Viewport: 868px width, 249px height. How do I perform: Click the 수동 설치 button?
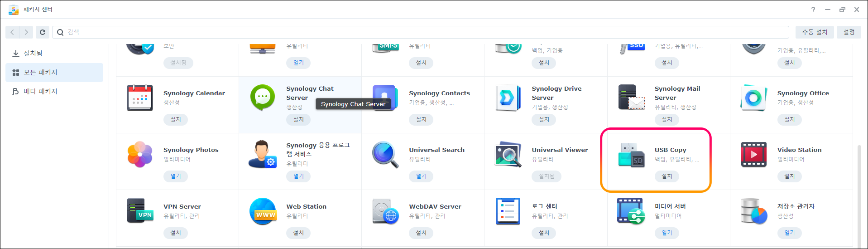point(815,32)
